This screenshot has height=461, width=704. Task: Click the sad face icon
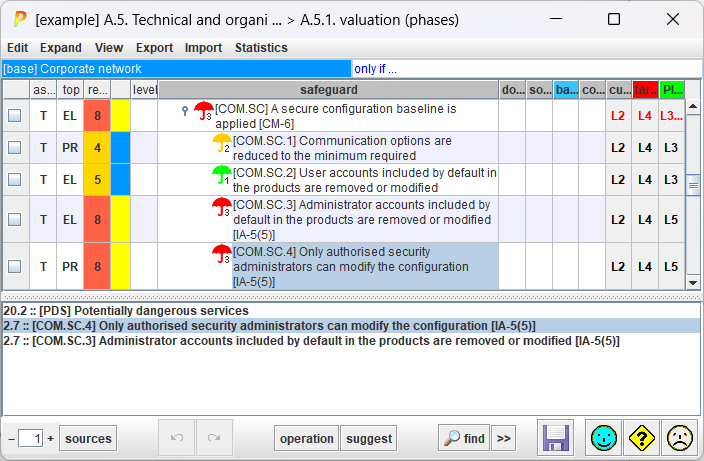tap(680, 438)
